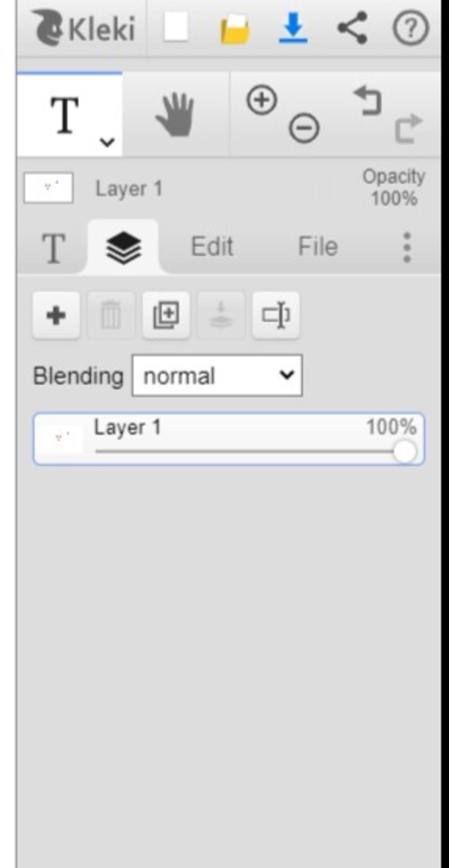Screen dimensions: 449x868
Task: Switch to the File tab
Action: (x=318, y=246)
